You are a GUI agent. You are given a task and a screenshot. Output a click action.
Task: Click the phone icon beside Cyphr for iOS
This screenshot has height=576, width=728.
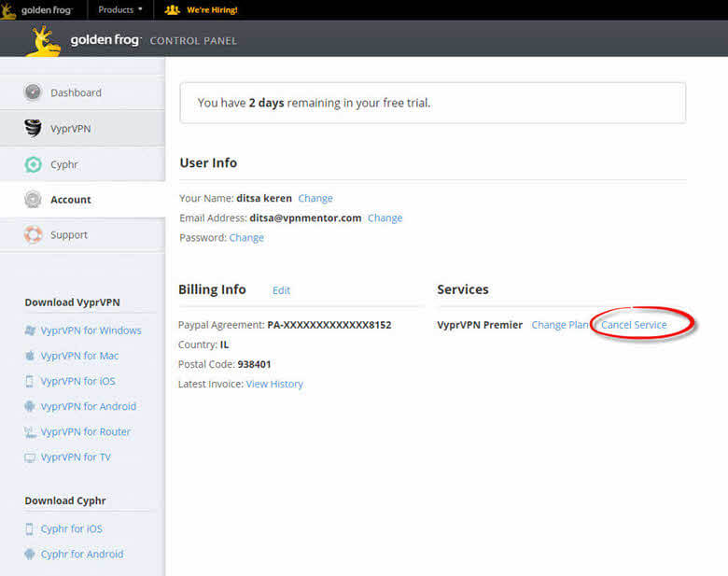(x=29, y=529)
